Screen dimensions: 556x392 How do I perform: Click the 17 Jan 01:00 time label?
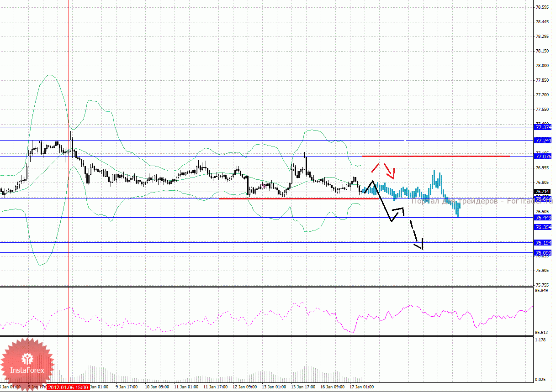pyautogui.click(x=361, y=387)
